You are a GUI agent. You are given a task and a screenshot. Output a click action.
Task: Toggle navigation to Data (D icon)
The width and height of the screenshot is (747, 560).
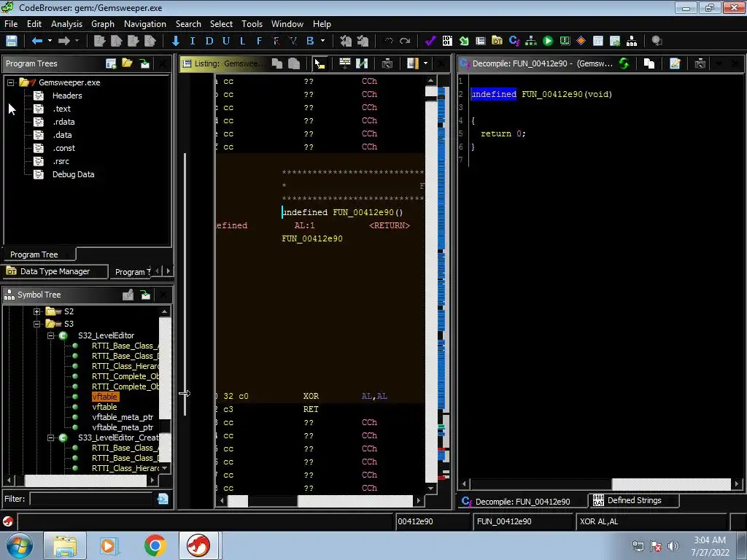coord(209,41)
